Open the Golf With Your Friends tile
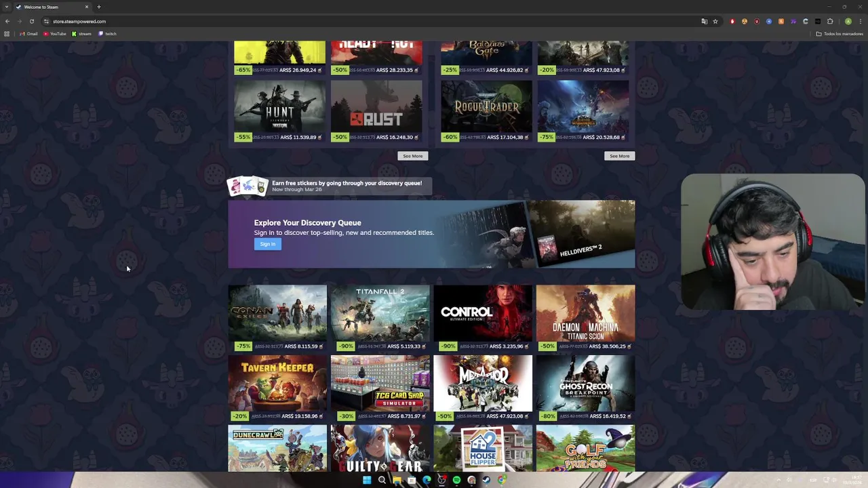The width and height of the screenshot is (868, 488). coord(585,448)
